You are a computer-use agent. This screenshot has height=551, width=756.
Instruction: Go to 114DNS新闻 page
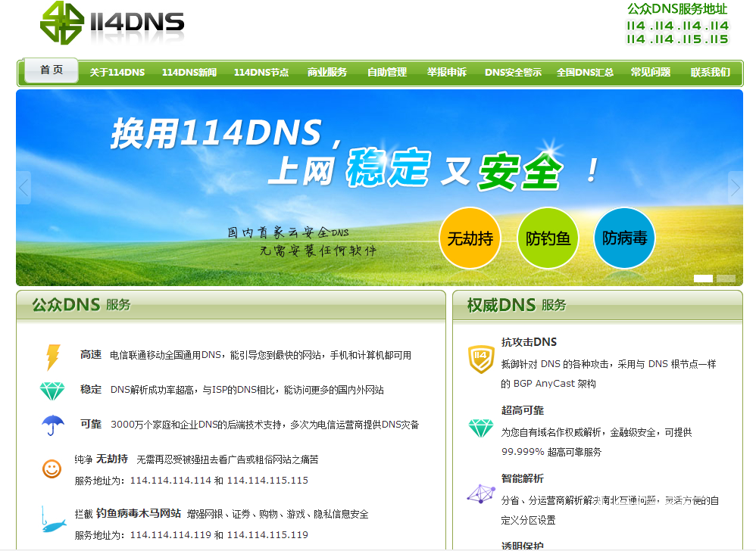pos(189,72)
